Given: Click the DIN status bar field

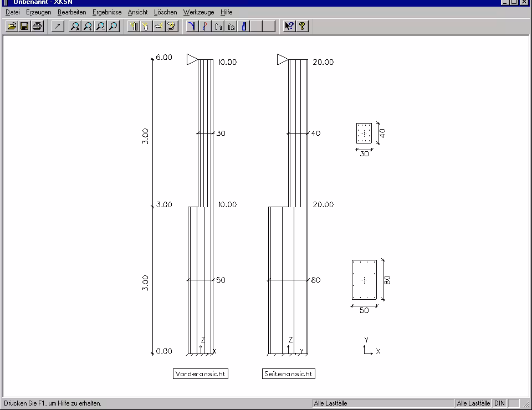Looking at the screenshot, I should pyautogui.click(x=499, y=403).
